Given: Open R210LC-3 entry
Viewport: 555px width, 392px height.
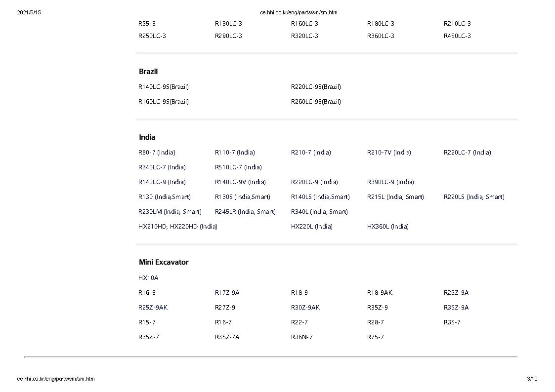Looking at the screenshot, I should pos(457,24).
